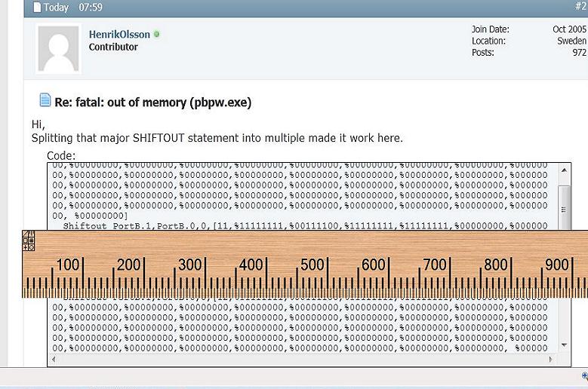Screen dimensions: 588x389
Task: Click the code box scroll down arrow
Action: coord(565,345)
